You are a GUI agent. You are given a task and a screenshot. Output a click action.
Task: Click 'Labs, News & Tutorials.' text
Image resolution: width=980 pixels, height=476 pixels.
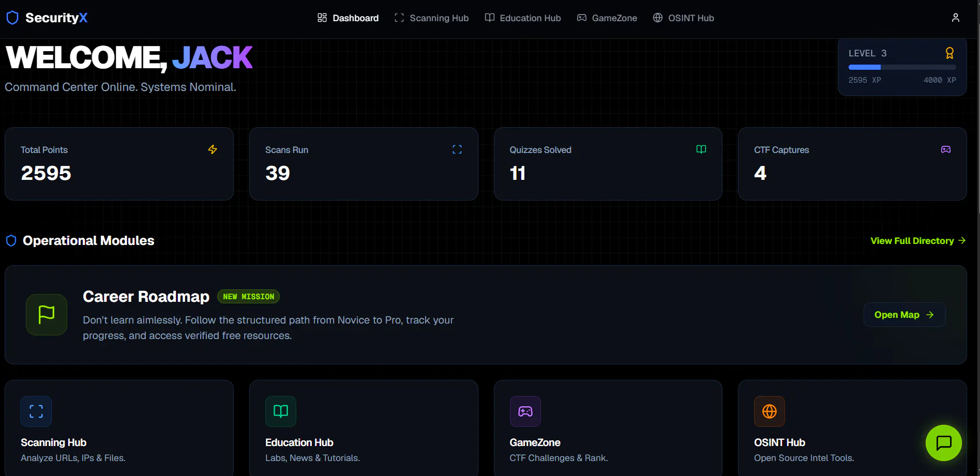coord(312,458)
